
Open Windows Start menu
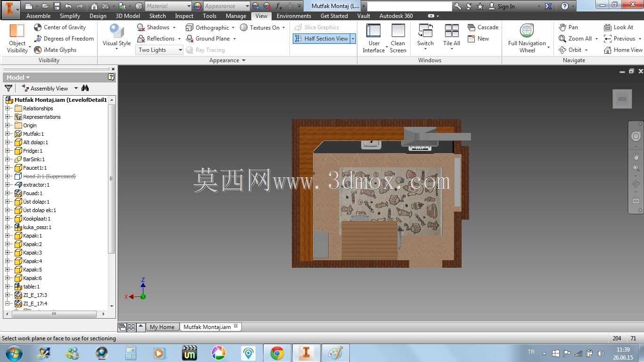14,353
